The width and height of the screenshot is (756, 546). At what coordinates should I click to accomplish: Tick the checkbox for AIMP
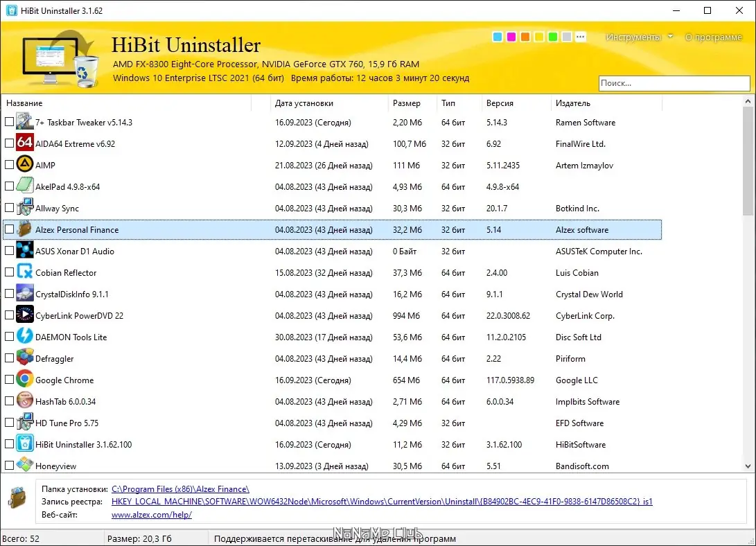pyautogui.click(x=9, y=165)
